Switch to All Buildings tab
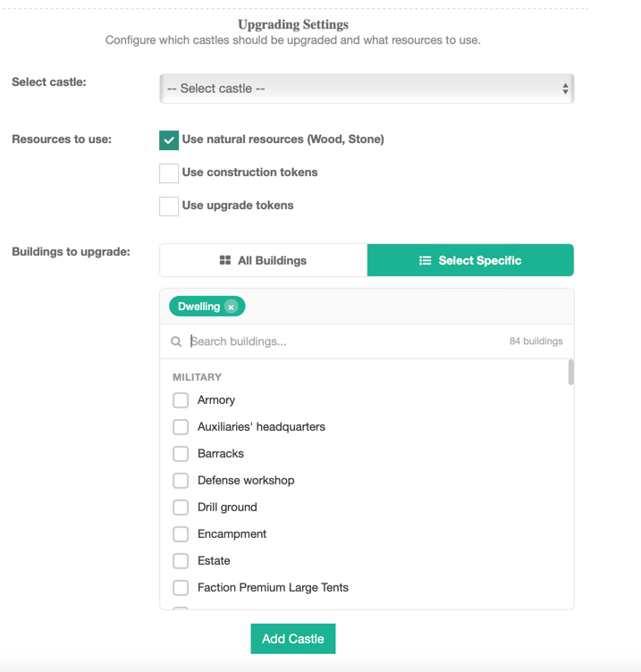 pyautogui.click(x=264, y=260)
